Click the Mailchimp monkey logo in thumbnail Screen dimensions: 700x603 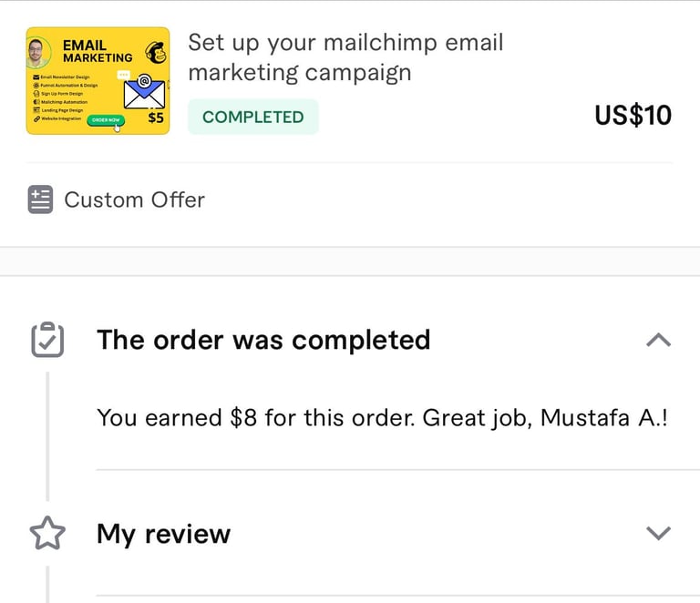coord(155,52)
